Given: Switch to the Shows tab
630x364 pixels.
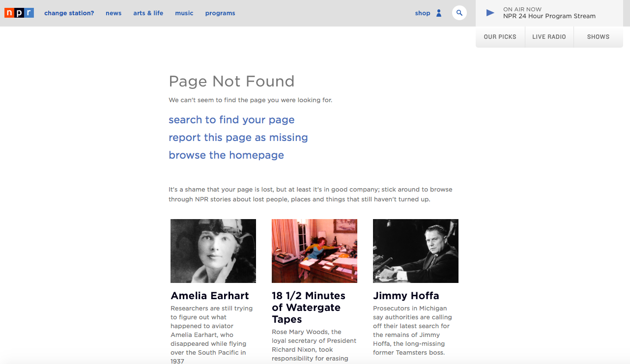Looking at the screenshot, I should [598, 37].
